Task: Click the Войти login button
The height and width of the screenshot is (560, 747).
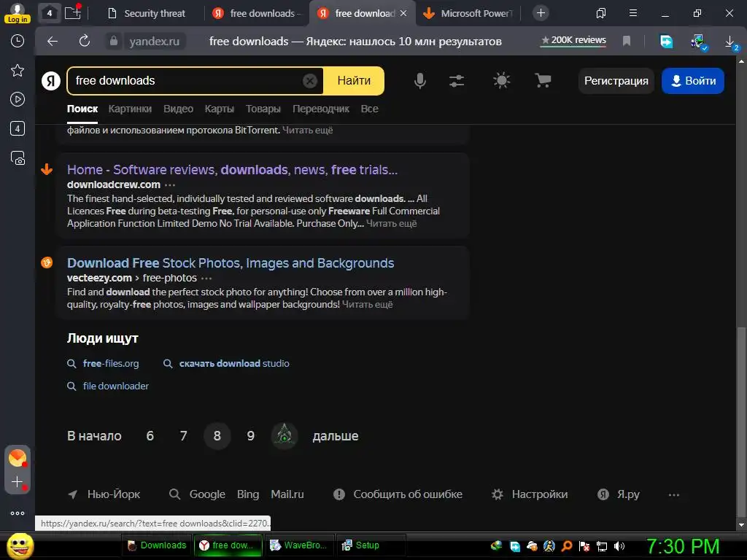Action: coord(693,81)
